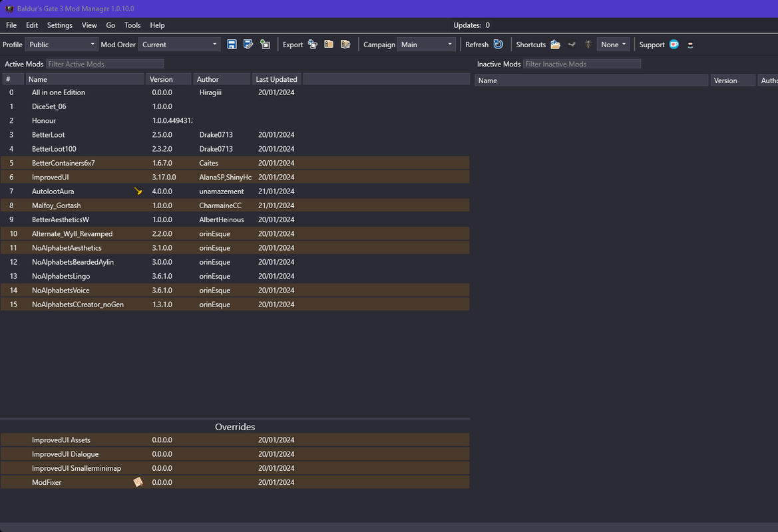Click the app icon in title bar

pos(9,9)
